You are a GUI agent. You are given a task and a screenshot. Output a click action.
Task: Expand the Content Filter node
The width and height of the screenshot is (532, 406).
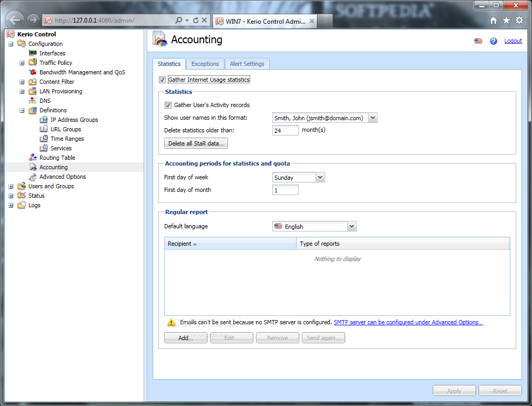[22, 82]
